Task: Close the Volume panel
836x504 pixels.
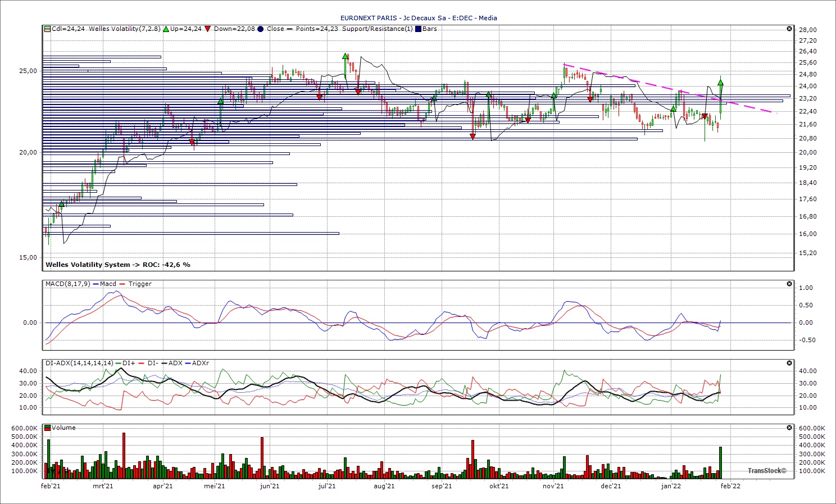Action: [789, 428]
